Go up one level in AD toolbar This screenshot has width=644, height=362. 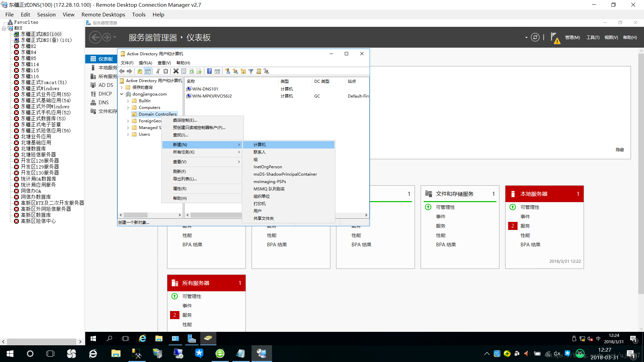coord(140,71)
